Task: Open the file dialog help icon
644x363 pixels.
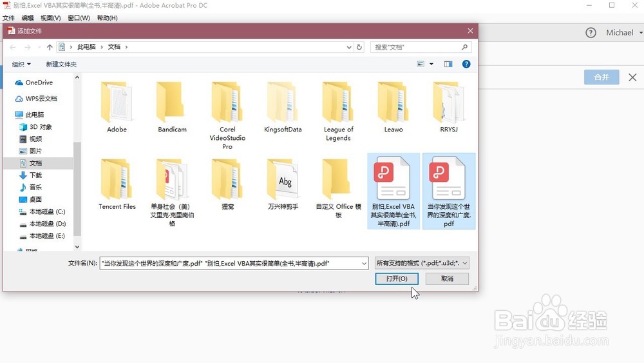Action: 466,64
